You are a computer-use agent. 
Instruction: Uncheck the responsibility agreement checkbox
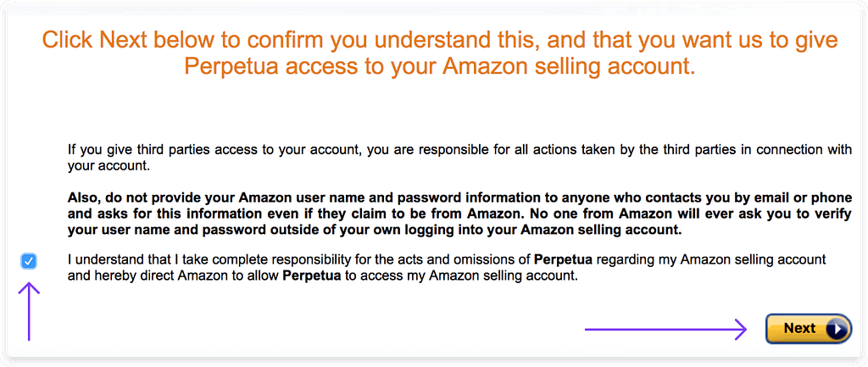(29, 261)
